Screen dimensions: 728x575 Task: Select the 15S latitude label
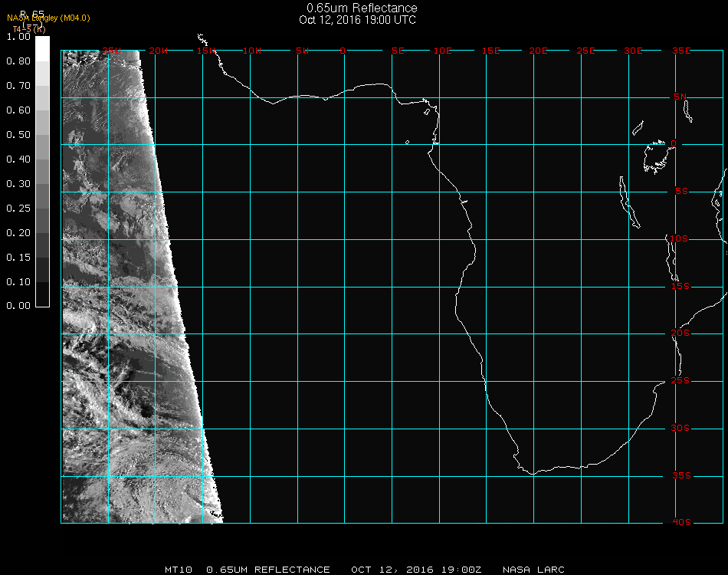(680, 286)
